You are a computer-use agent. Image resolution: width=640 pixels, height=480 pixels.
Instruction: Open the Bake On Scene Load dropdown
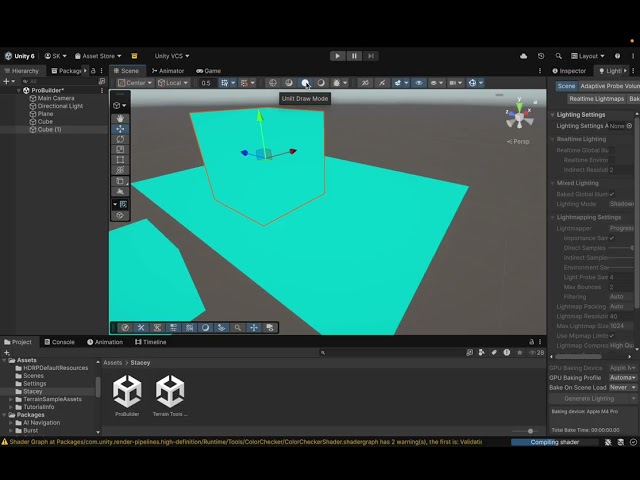[622, 387]
